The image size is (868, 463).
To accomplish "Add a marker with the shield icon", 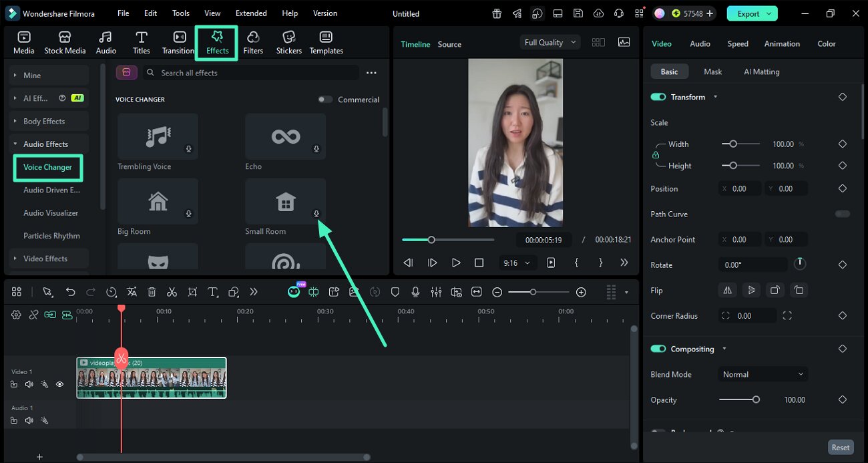I will 395,292.
